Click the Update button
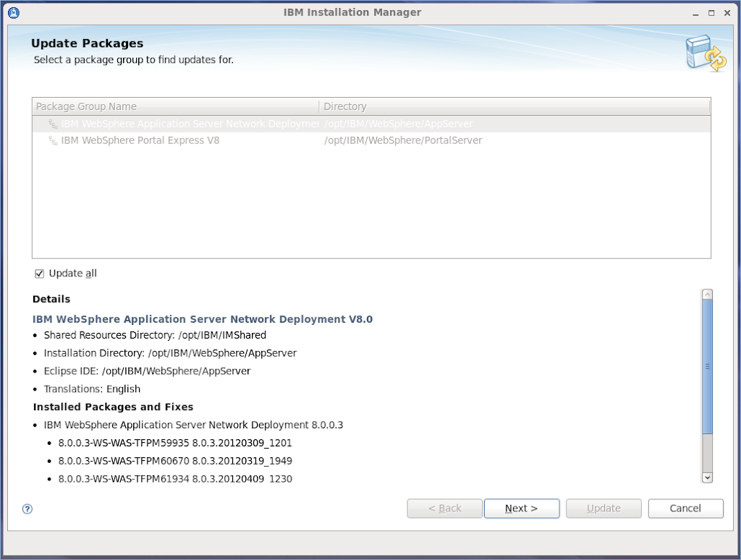Viewport: 741px width, 560px height. tap(604, 509)
